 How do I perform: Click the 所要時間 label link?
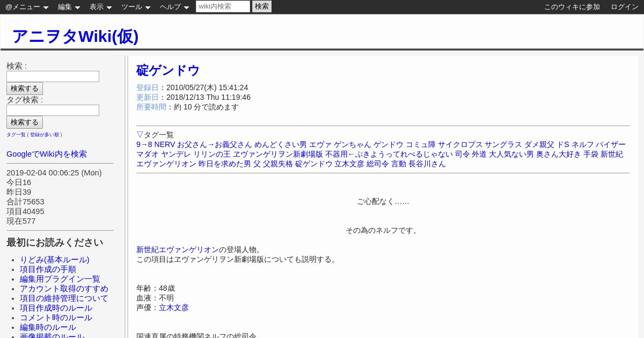(151, 107)
